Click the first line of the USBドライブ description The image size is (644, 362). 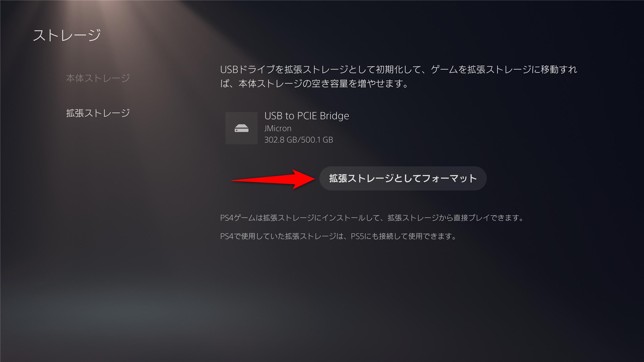tap(398, 69)
